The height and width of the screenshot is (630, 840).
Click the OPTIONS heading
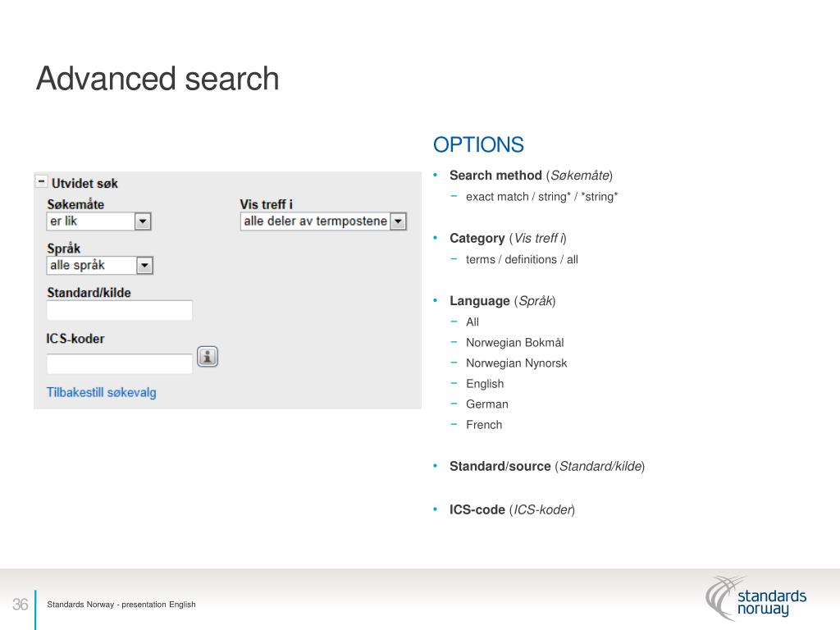478,144
